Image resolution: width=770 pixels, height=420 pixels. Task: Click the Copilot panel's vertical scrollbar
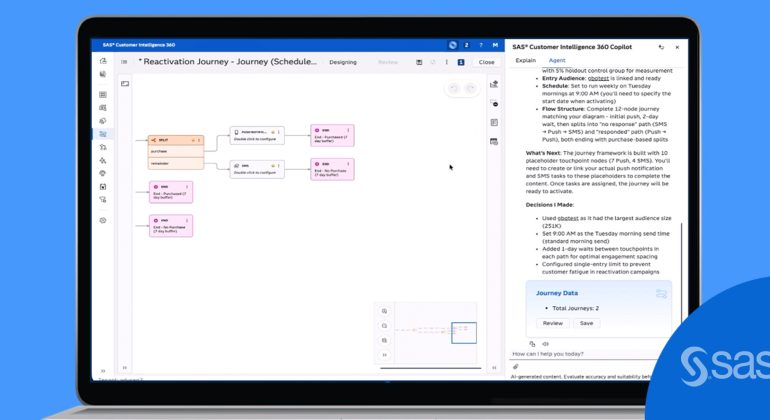point(682,275)
